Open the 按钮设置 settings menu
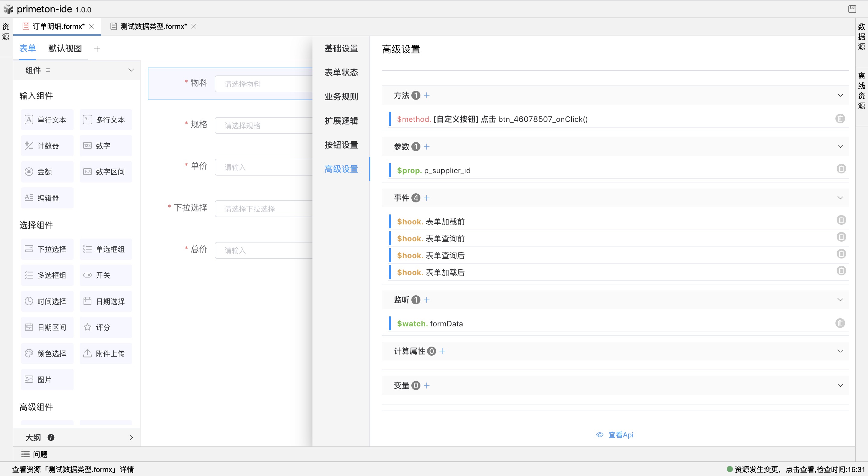Image resolution: width=868 pixels, height=476 pixels. [x=341, y=145]
